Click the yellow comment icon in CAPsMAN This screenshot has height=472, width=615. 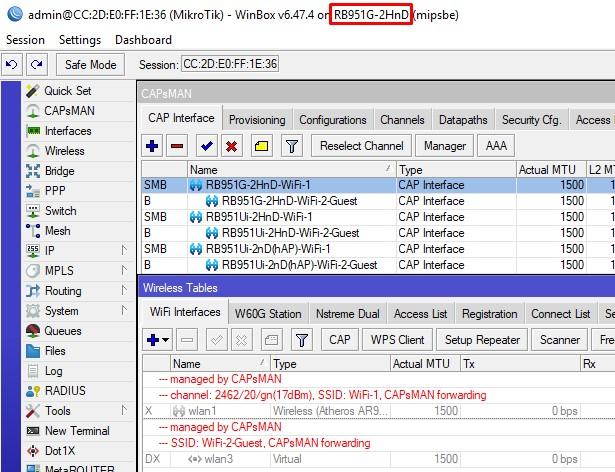[x=260, y=146]
